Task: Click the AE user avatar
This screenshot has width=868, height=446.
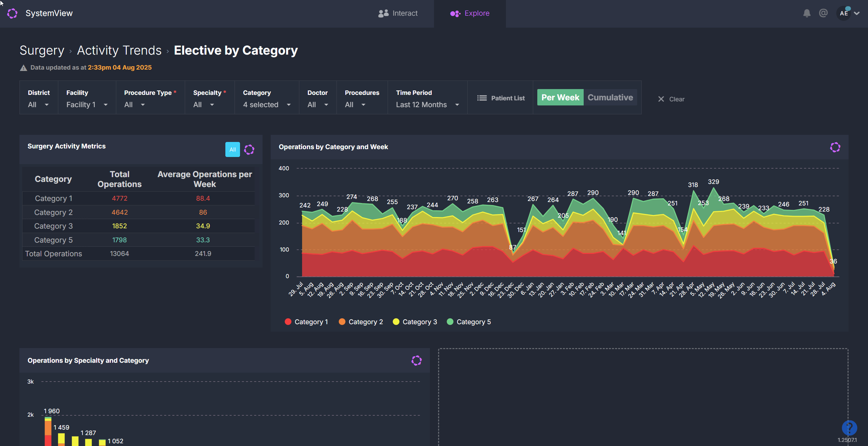Action: point(844,13)
